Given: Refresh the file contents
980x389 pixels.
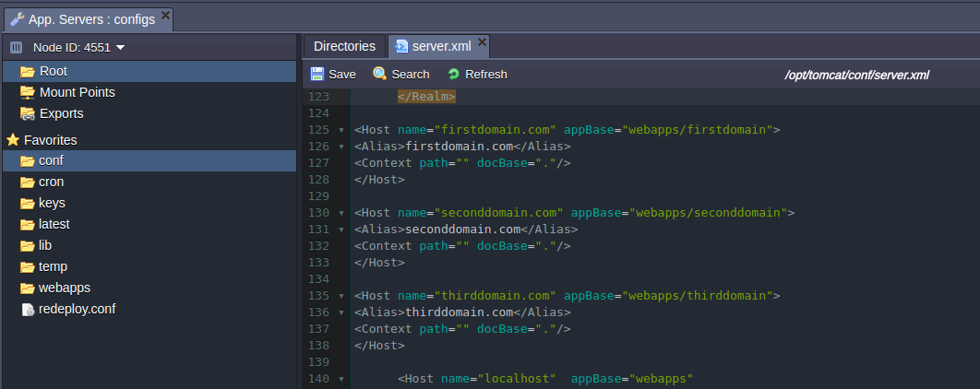Looking at the screenshot, I should point(477,75).
